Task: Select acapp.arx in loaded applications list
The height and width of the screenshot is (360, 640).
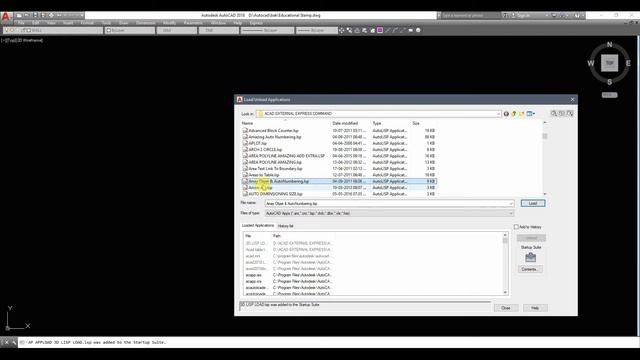Action: click(x=253, y=275)
